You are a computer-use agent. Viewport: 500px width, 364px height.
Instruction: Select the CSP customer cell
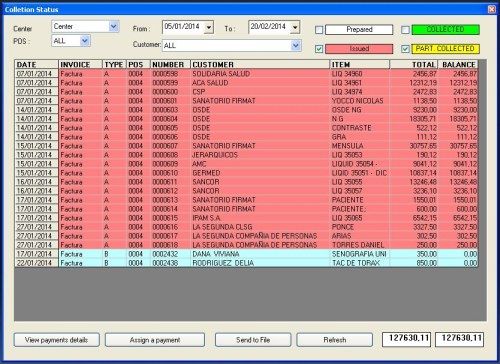pyautogui.click(x=260, y=92)
